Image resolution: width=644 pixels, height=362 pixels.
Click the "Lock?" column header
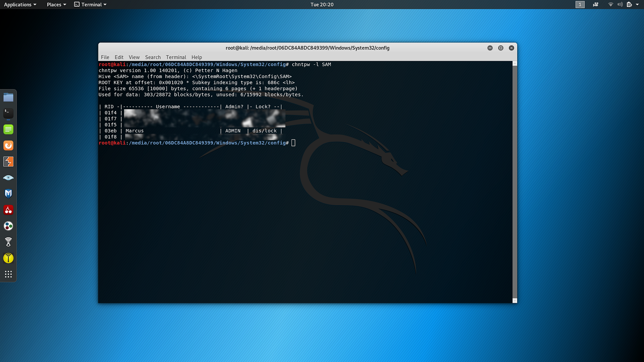[263, 107]
